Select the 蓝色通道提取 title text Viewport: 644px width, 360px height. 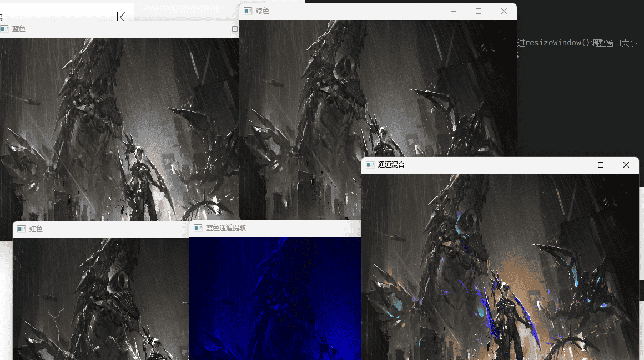coord(225,228)
